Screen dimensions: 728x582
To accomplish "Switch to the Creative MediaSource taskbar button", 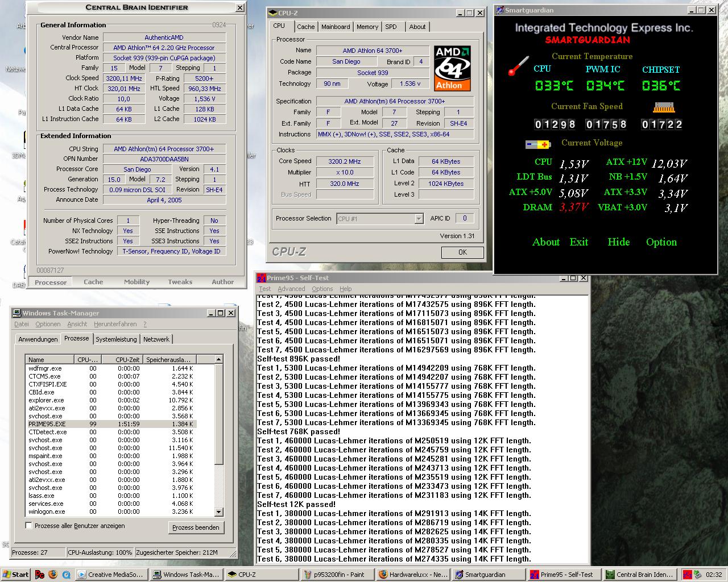I will tap(110, 575).
